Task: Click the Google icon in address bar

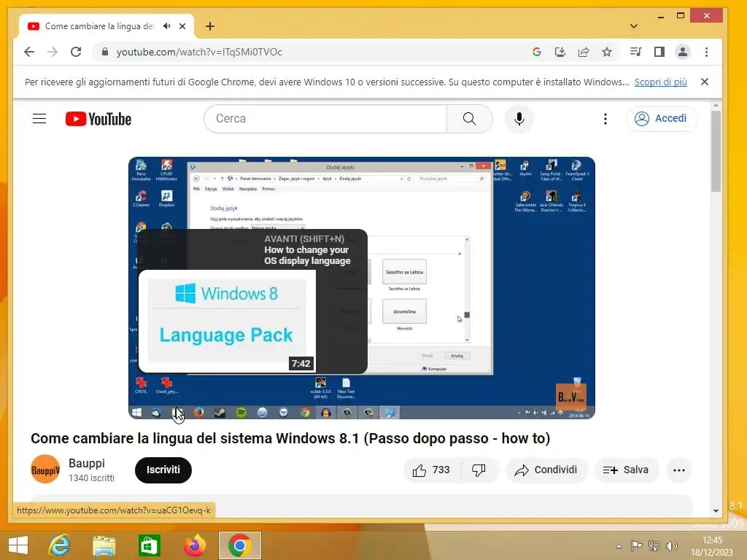Action: (536, 52)
